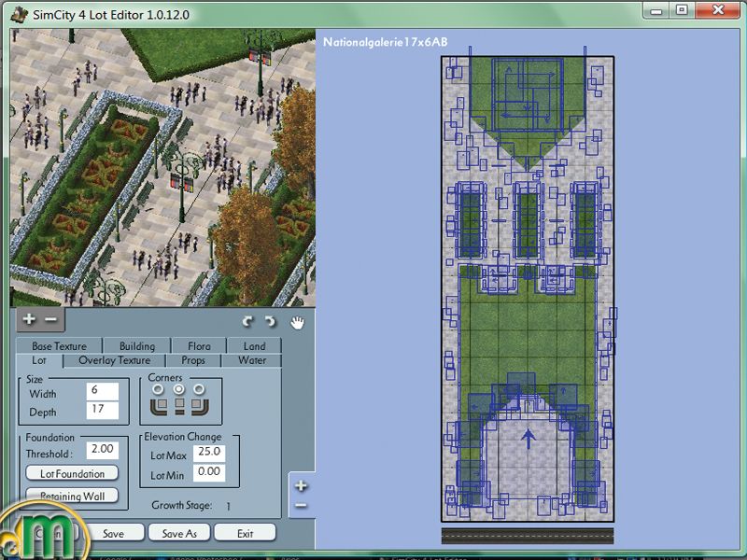Screen dimensions: 747x560
Task: Click the Lot Max elevation field
Action: point(209,453)
